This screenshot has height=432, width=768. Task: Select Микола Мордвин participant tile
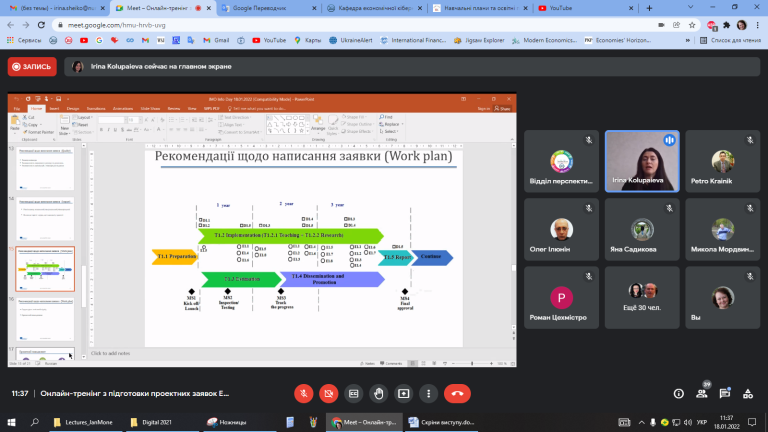(x=722, y=229)
